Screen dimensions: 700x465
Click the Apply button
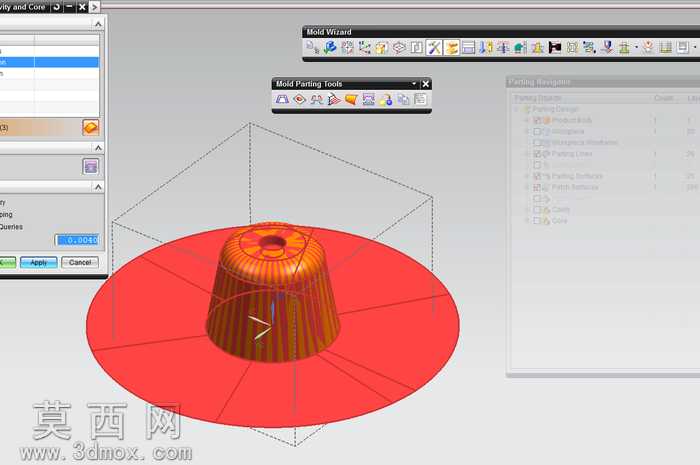point(38,262)
